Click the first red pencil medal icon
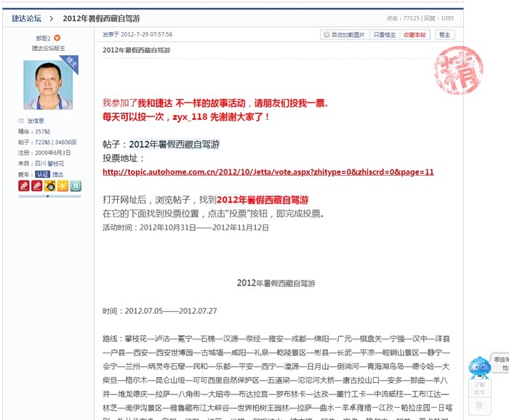Image resolution: width=509 pixels, height=420 pixels. 24,186
